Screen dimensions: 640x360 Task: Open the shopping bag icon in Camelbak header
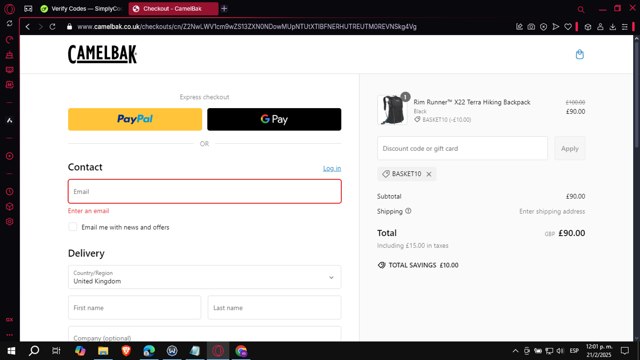(580, 54)
